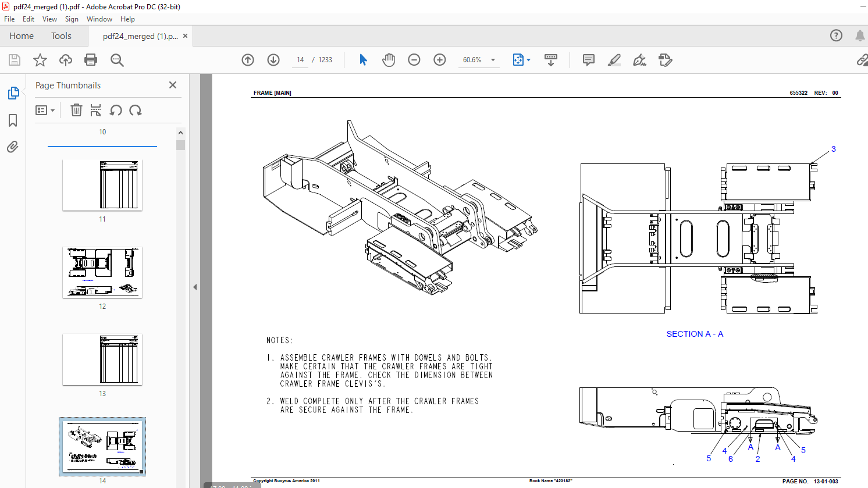Screen dimensions: 868x488
Task: Open the sign document pen tool
Action: coord(640,60)
